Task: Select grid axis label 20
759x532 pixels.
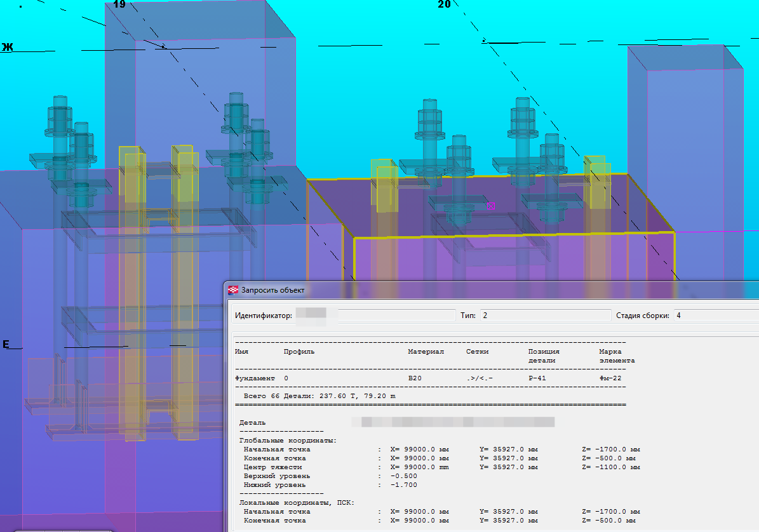Action: pyautogui.click(x=444, y=4)
